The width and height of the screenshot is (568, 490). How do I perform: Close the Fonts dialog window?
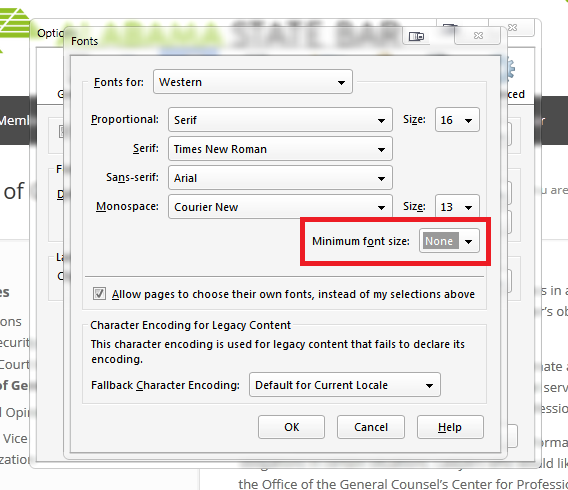(478, 35)
